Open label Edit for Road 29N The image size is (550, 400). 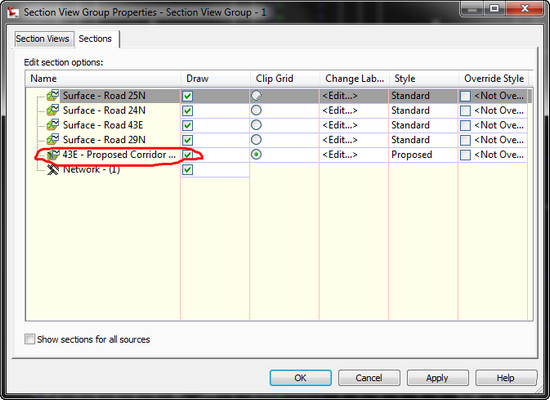(x=340, y=140)
